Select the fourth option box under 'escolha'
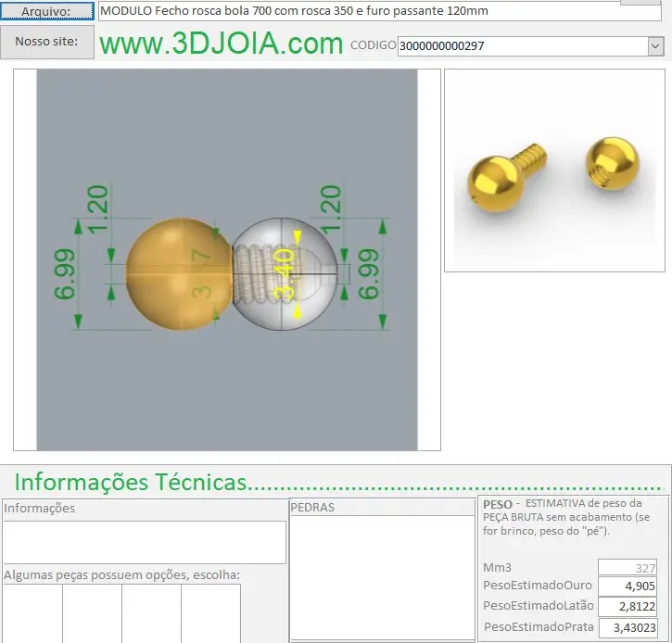The width and height of the screenshot is (672, 643). (x=210, y=612)
